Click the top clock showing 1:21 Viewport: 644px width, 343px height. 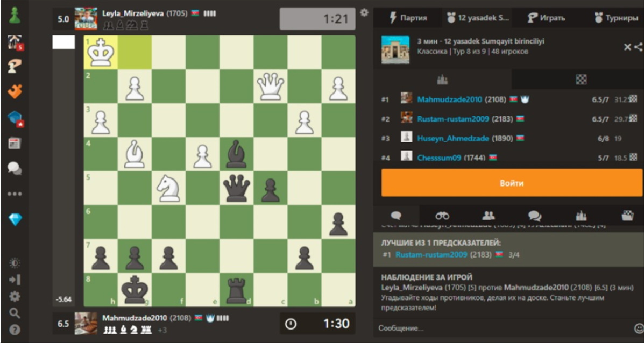pos(317,18)
